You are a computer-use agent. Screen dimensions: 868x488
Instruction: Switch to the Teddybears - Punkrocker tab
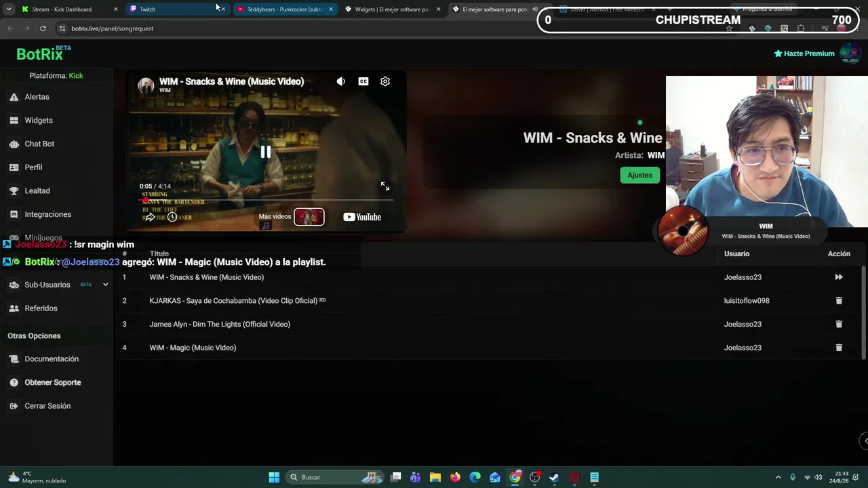pos(284,9)
